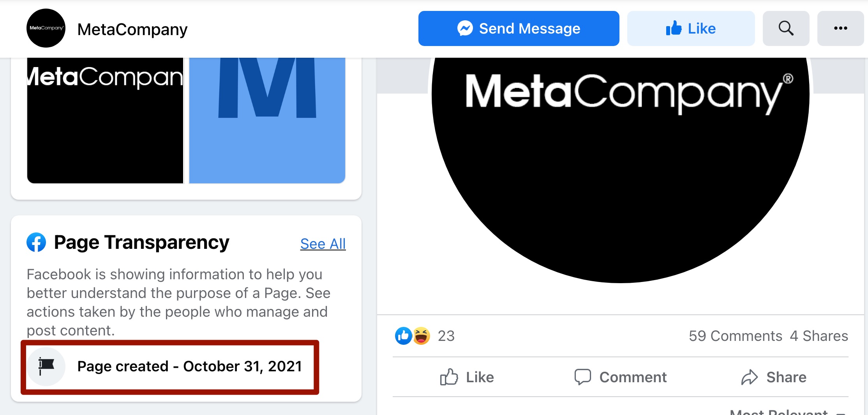This screenshot has width=868, height=415.
Task: Open the See All transparency link
Action: (x=323, y=244)
